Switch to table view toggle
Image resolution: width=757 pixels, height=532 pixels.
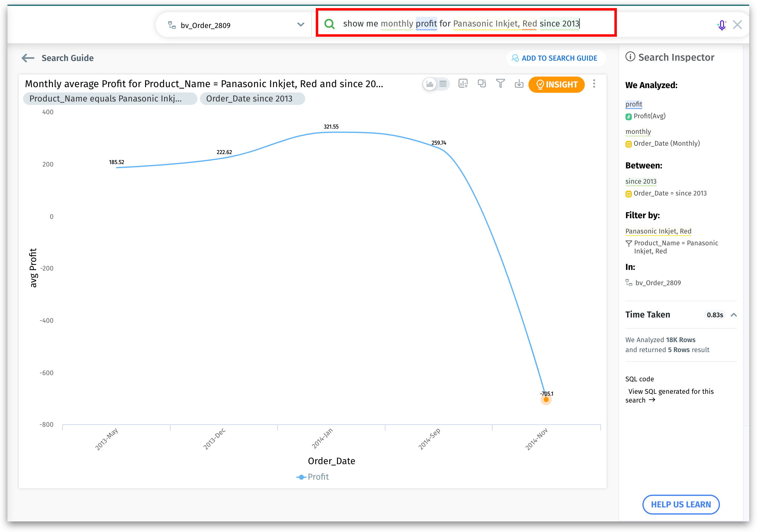443,84
